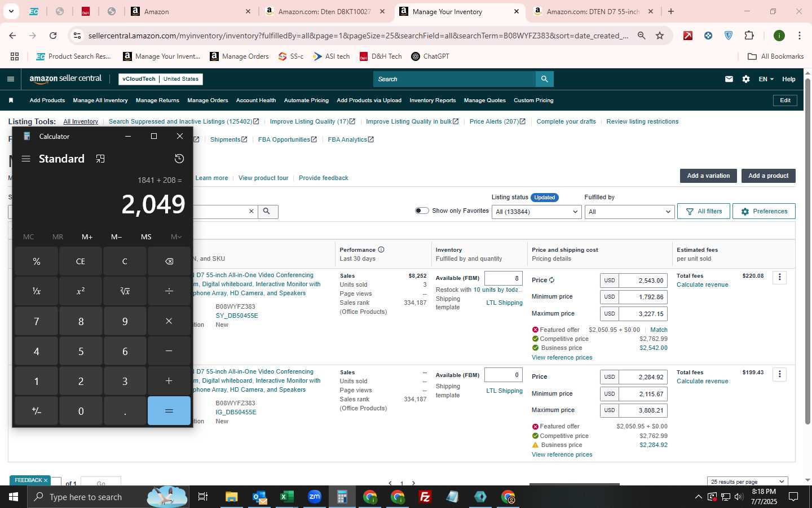The image size is (812, 508).
Task: Bookmark this page with star icon
Action: [660, 36]
